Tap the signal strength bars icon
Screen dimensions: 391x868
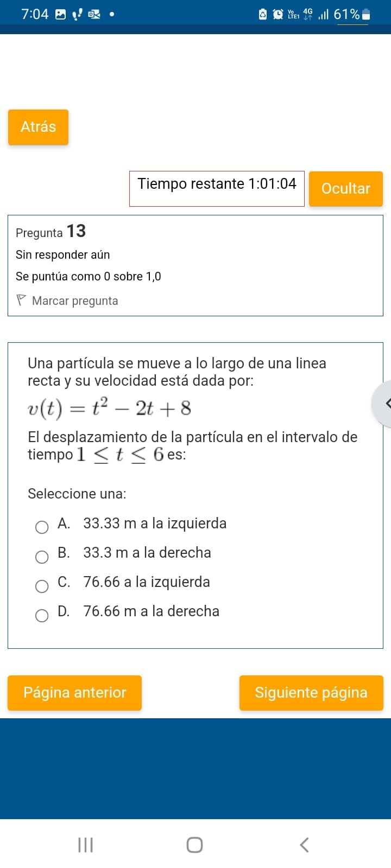pos(324,15)
